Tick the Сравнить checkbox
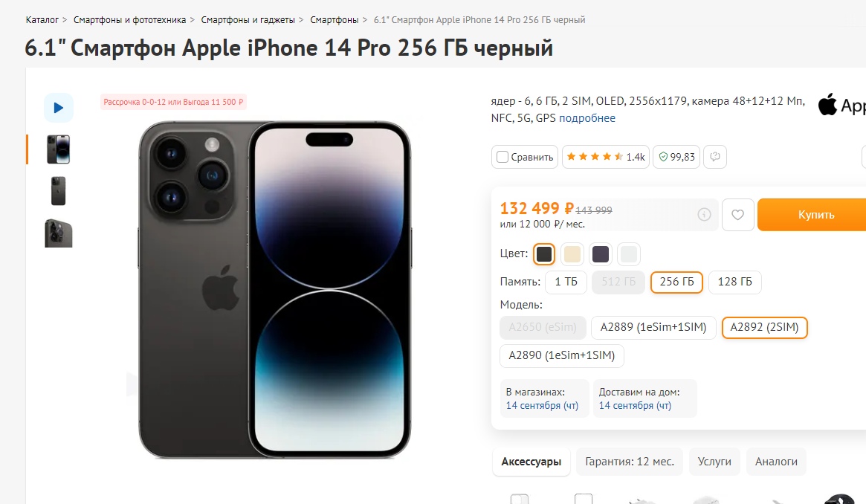 click(x=502, y=157)
